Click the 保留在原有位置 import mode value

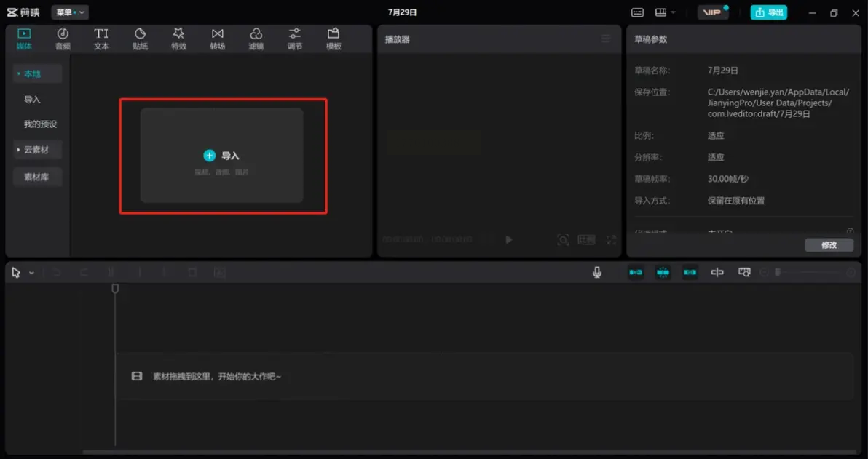click(736, 201)
